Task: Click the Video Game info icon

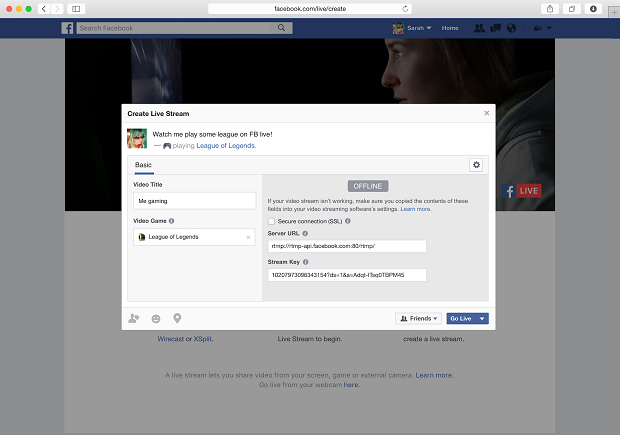Action: point(172,221)
